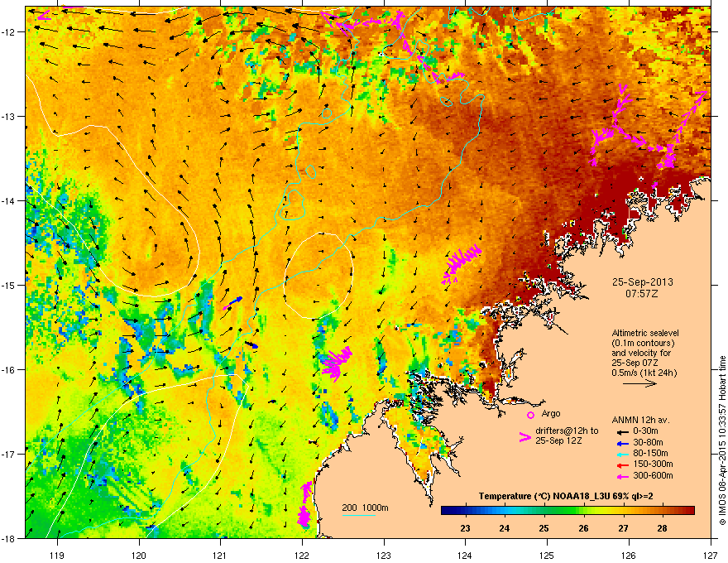This screenshot has height=563, width=728.
Task: Click the magenta drifter track near 122E 17.7S
Action: (x=304, y=504)
